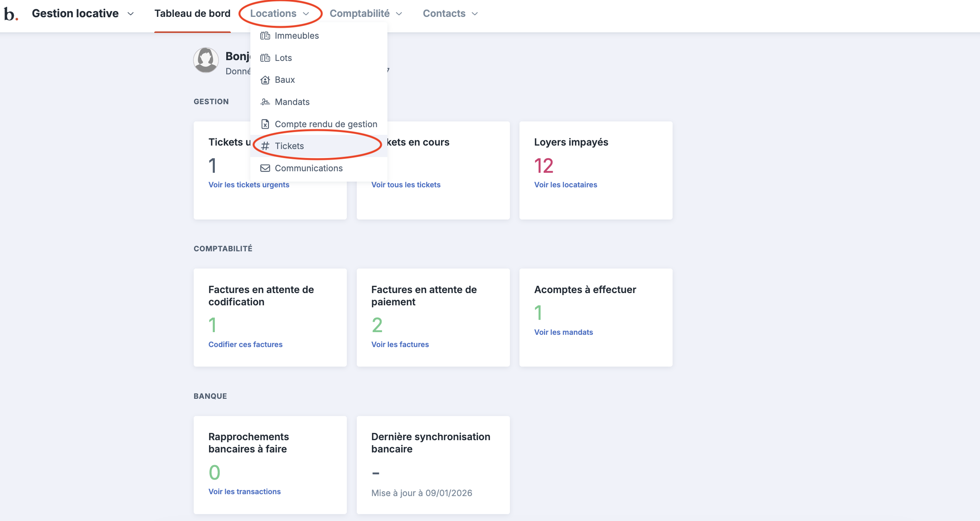The height and width of the screenshot is (521, 980).
Task: Choose Compte rendu de gestion entry
Action: click(326, 124)
